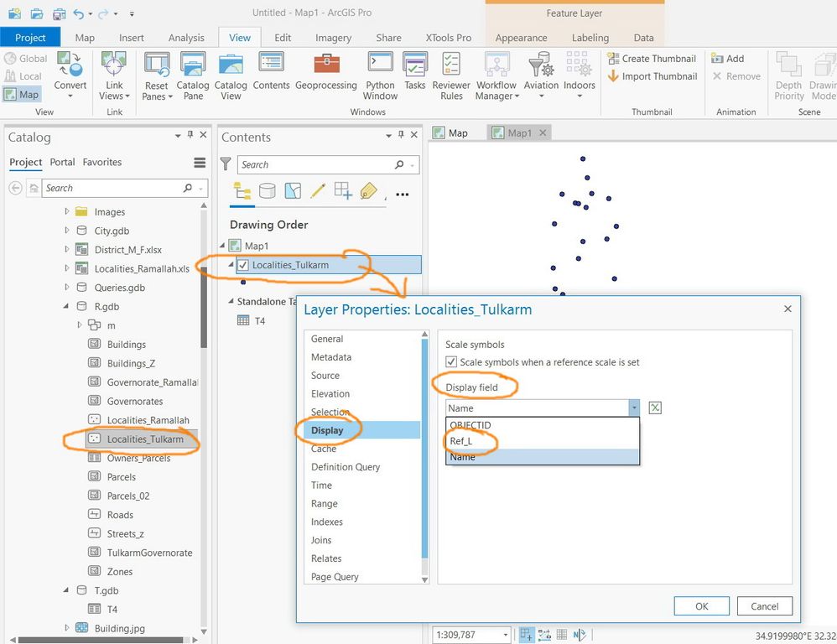Show the Contents pane from ribbon

point(271,70)
